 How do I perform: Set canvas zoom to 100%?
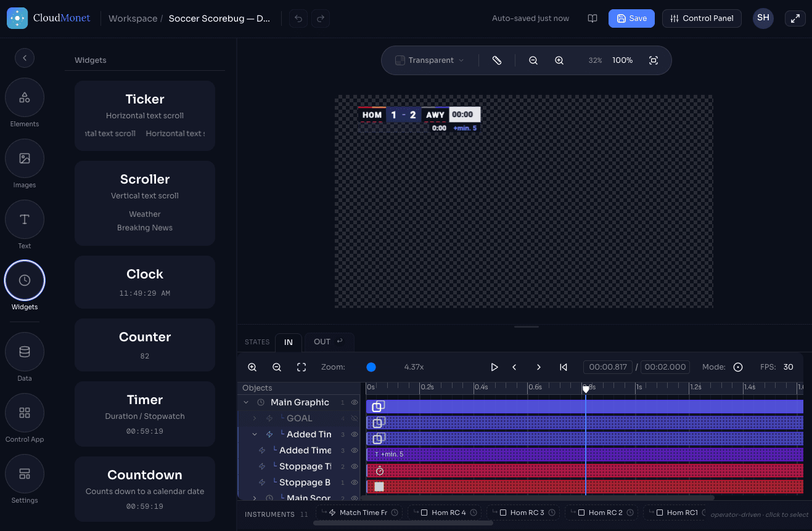[622, 60]
